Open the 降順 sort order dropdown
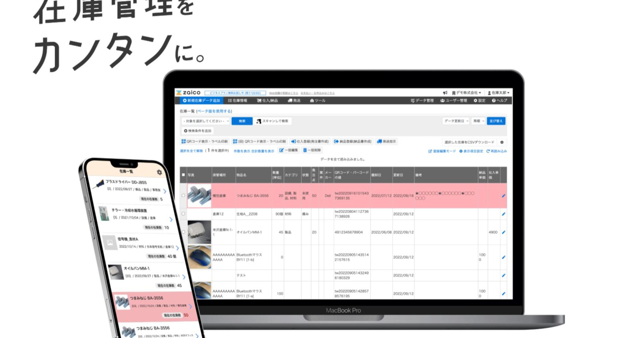 (x=479, y=121)
